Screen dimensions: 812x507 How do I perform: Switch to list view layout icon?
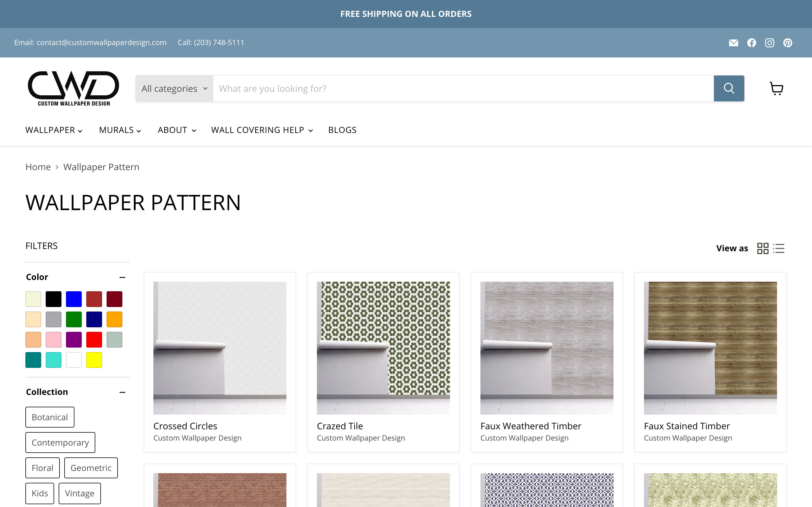click(779, 248)
